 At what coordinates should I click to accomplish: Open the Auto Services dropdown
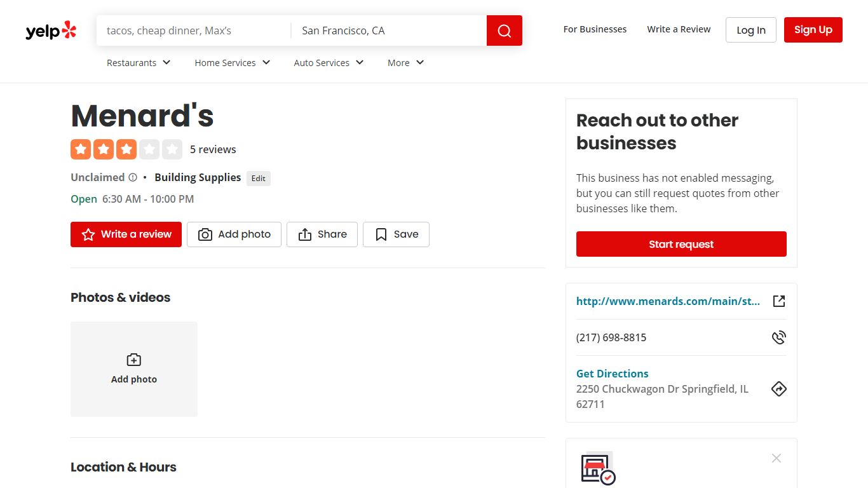329,63
